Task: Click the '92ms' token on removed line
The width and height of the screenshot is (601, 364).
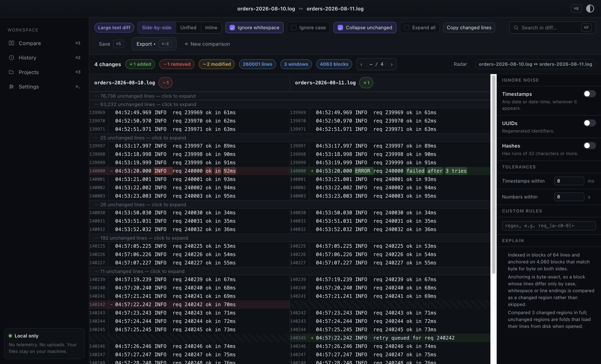Action: (230, 171)
